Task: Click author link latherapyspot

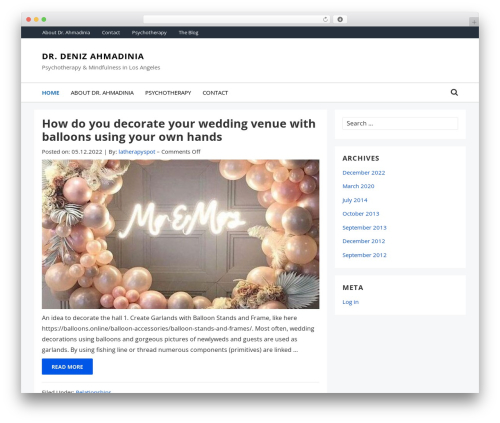Action: tap(137, 152)
